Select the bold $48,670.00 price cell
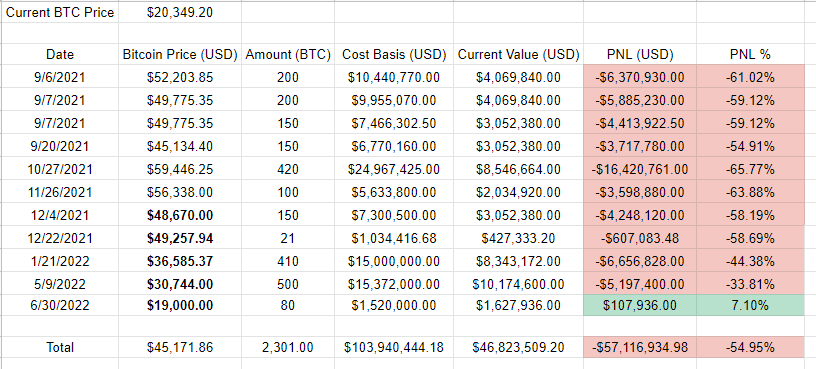 [x=180, y=215]
